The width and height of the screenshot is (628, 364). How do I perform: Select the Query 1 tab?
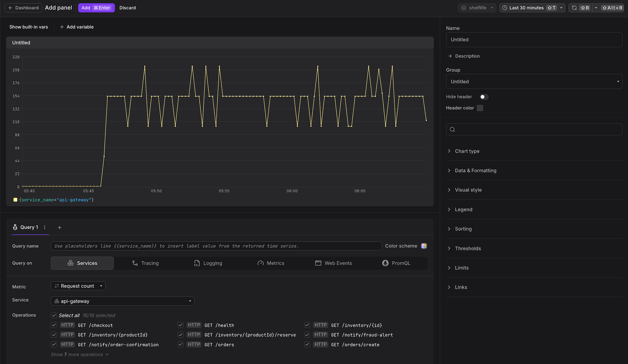[29, 227]
